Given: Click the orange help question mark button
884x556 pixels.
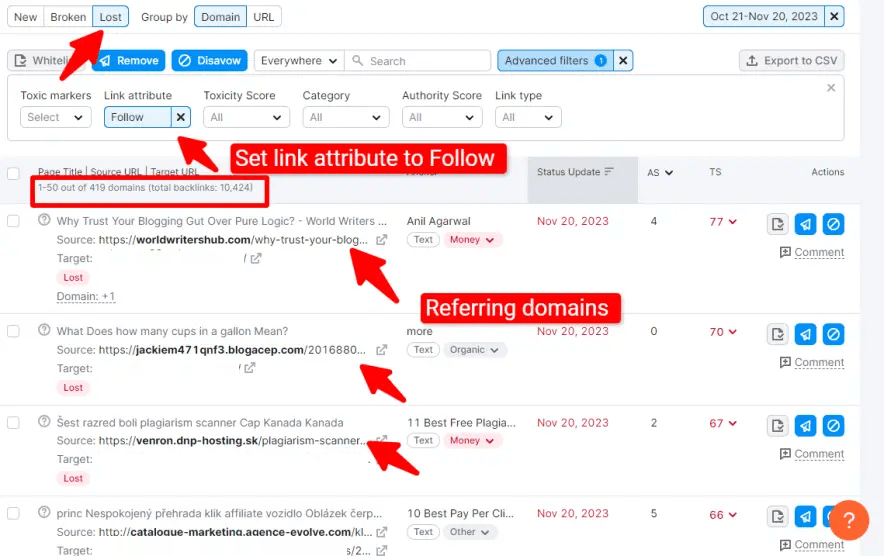Looking at the screenshot, I should point(849,520).
